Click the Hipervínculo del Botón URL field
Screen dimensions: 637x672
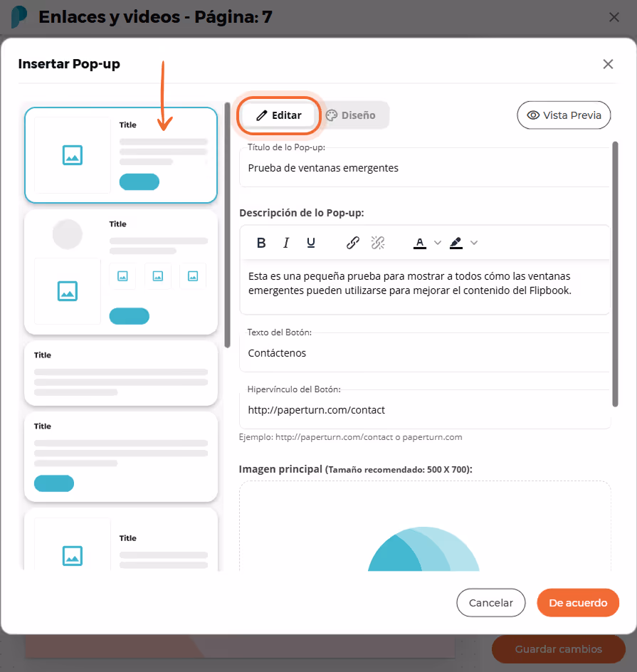[x=424, y=410]
